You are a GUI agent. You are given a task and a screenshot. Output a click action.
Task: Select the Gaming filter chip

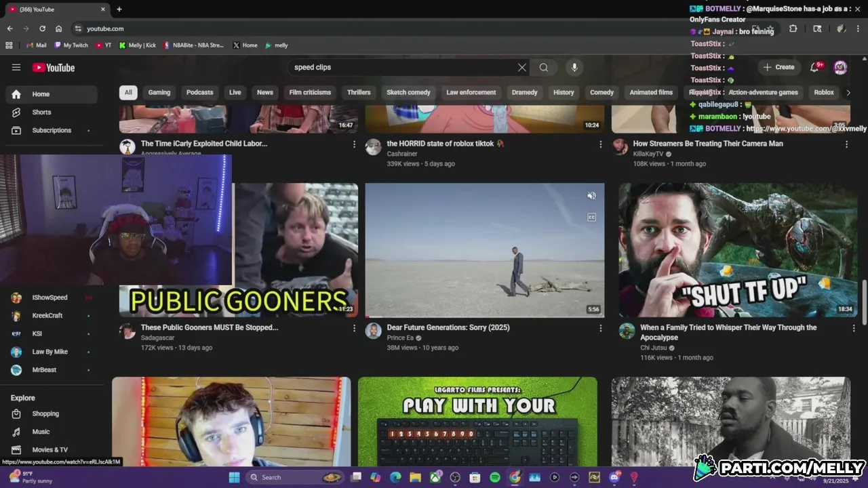click(x=159, y=92)
